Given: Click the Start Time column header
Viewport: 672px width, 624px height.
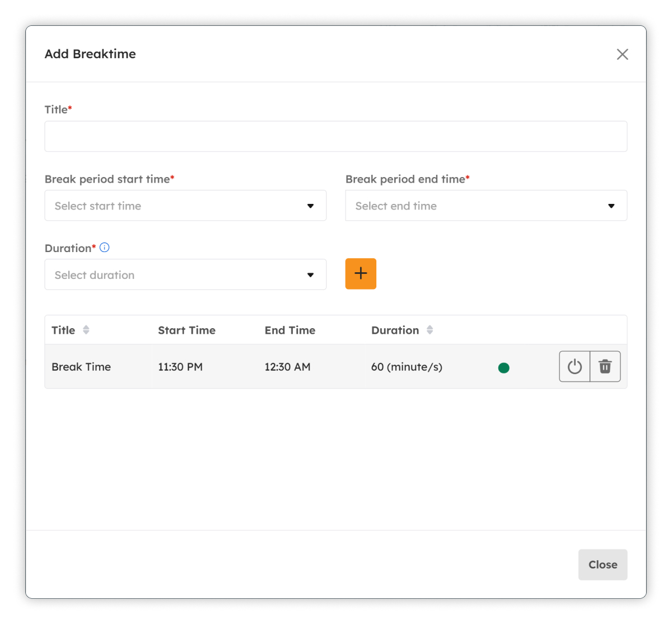Looking at the screenshot, I should (186, 330).
